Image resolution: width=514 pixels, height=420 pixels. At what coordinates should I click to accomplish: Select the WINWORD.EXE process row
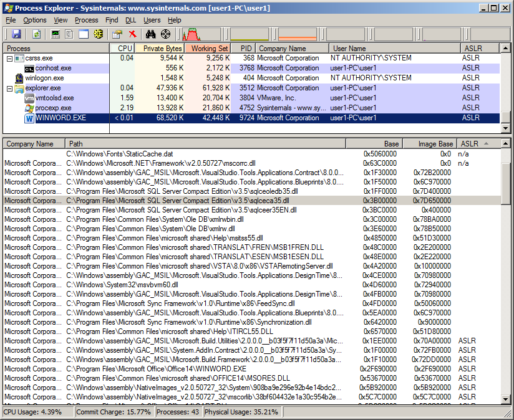251,118
